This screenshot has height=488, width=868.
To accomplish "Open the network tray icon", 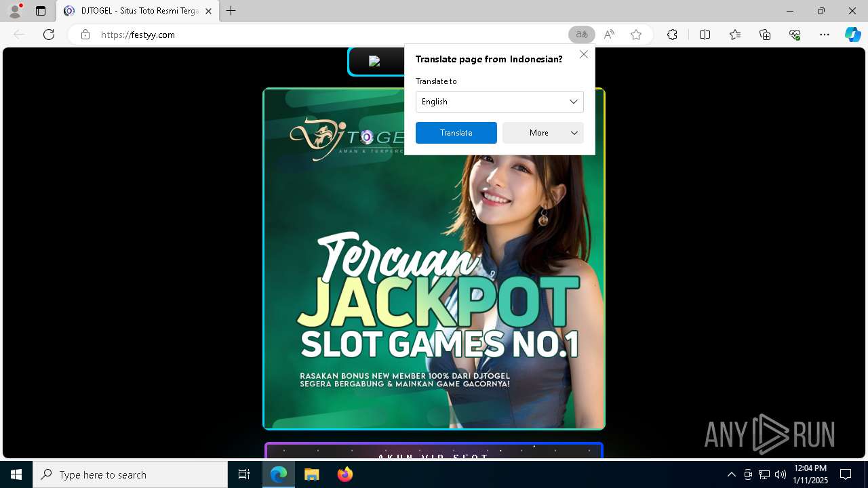I will (x=764, y=474).
